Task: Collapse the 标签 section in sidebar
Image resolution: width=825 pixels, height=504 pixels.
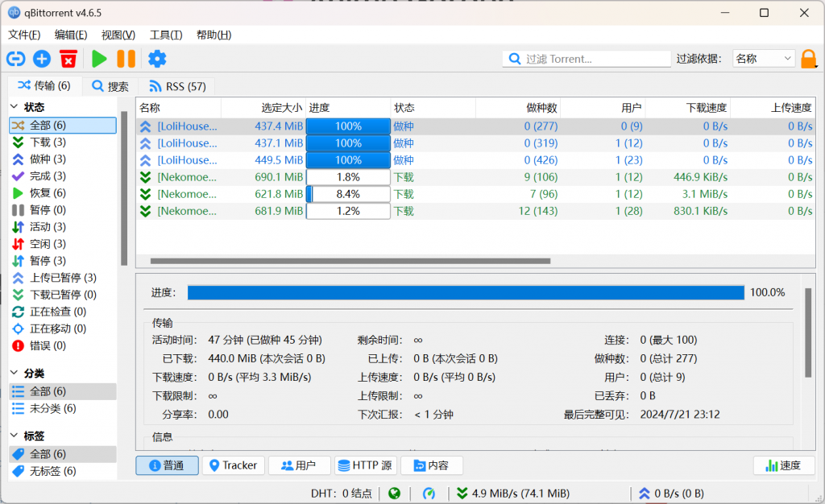Action: tap(15, 436)
